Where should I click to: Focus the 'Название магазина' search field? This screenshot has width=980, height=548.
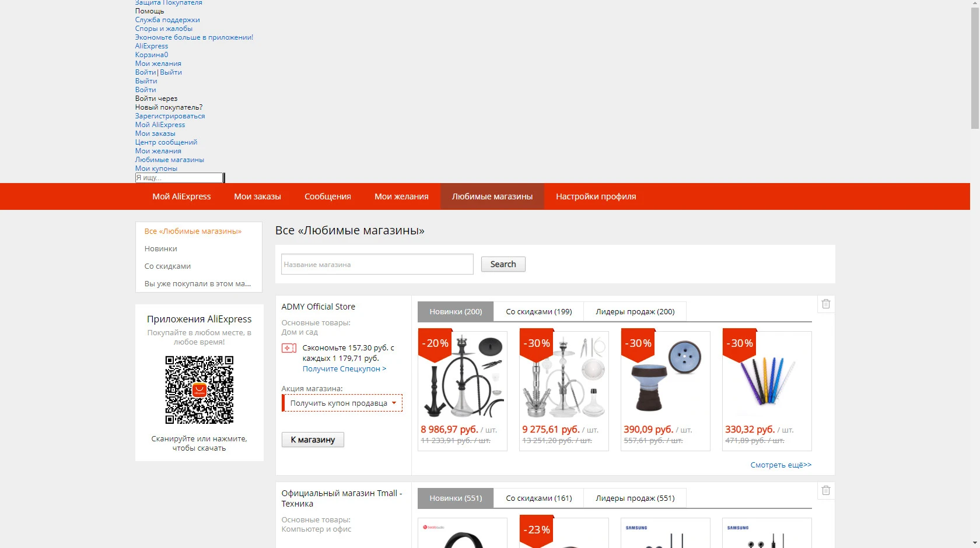377,264
